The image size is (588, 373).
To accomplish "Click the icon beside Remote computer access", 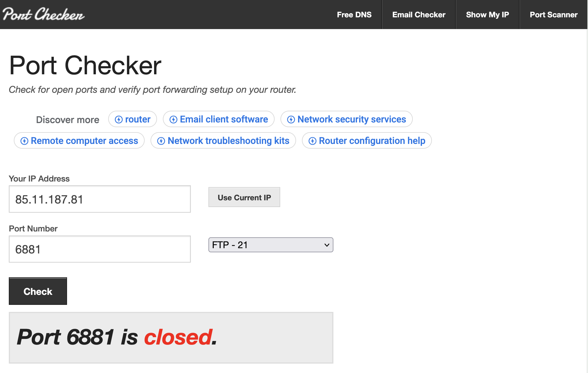I will (x=24, y=141).
